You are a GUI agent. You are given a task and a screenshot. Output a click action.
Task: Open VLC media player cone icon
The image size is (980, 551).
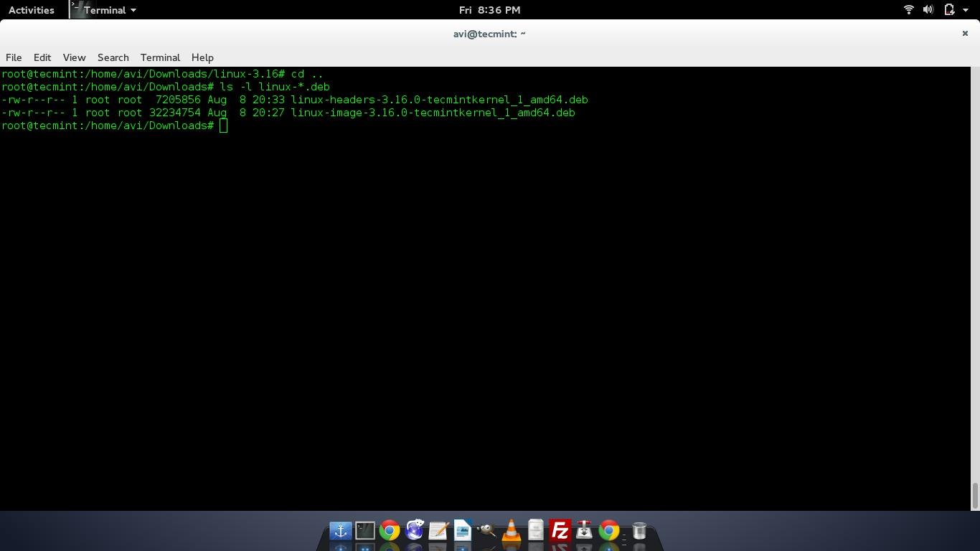coord(512,531)
